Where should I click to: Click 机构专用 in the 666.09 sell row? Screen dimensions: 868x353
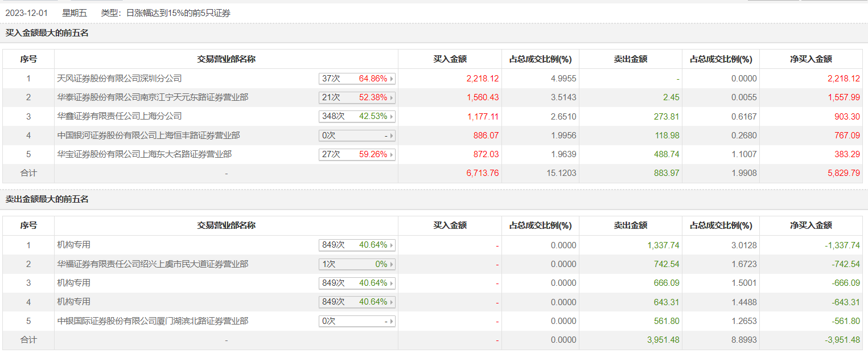(x=74, y=283)
